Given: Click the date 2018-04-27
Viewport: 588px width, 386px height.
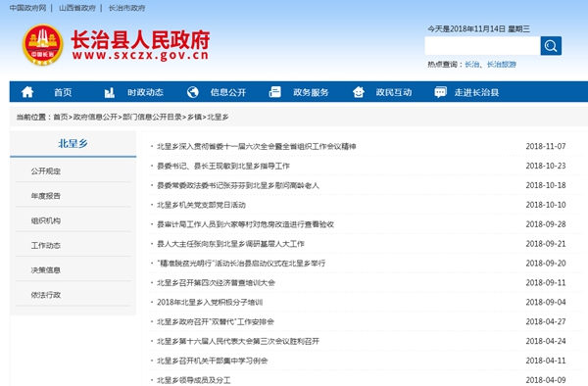Looking at the screenshot, I should (x=546, y=322).
